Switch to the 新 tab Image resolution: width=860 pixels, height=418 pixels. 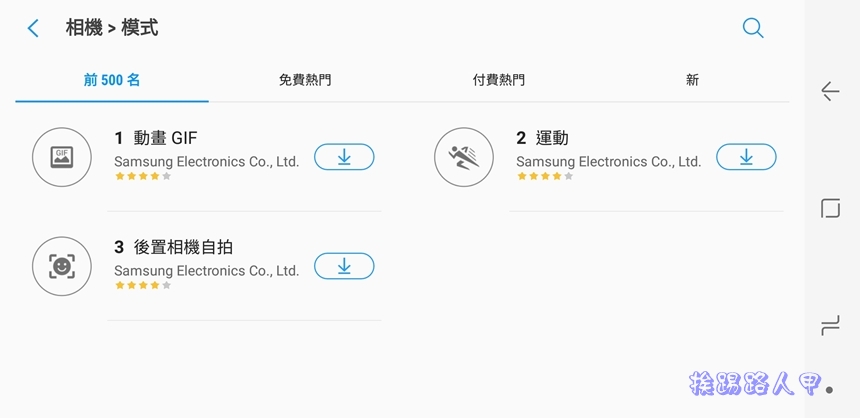click(x=692, y=81)
